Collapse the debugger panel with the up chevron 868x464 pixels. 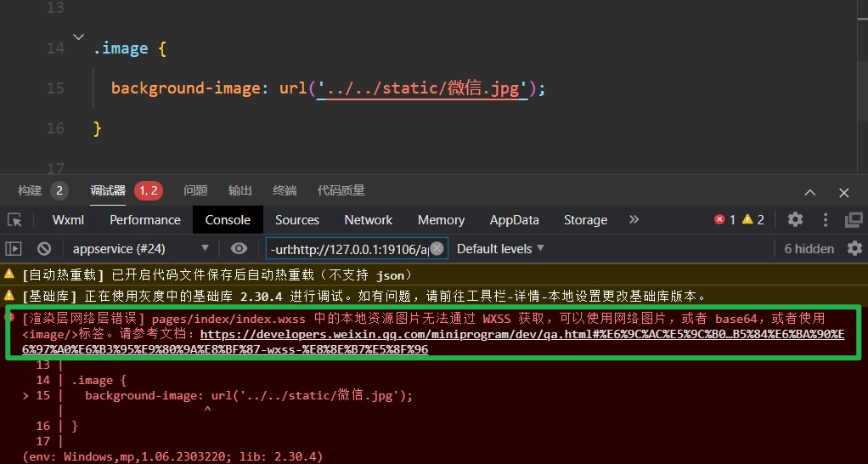810,192
